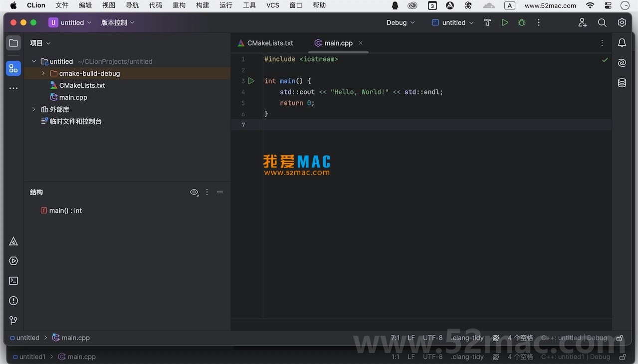
Task: Select the main.cpp editor tab
Action: pyautogui.click(x=339, y=43)
